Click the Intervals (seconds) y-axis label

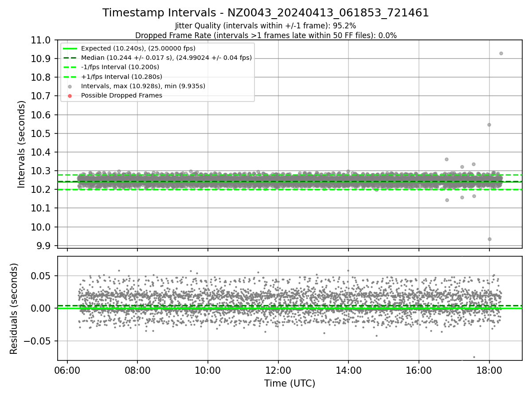tap(22, 144)
